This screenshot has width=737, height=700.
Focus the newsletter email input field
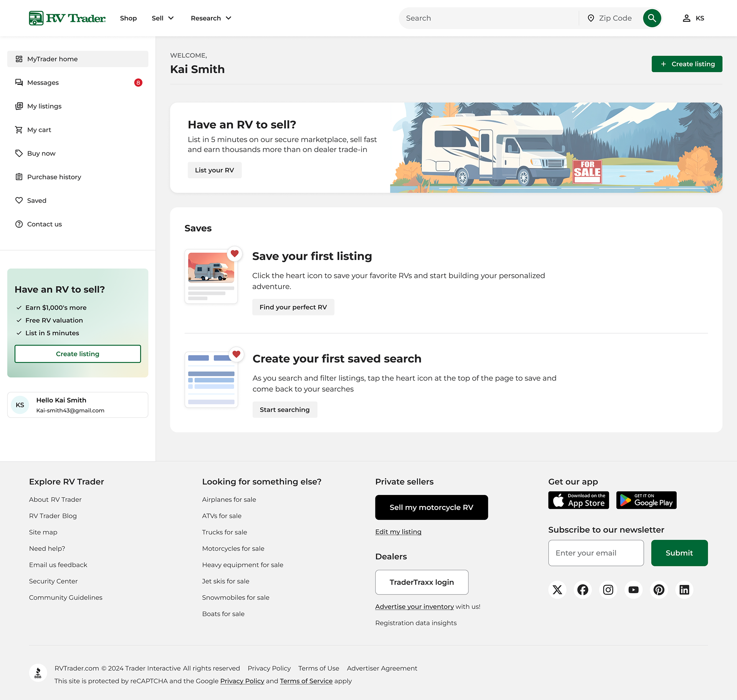596,553
